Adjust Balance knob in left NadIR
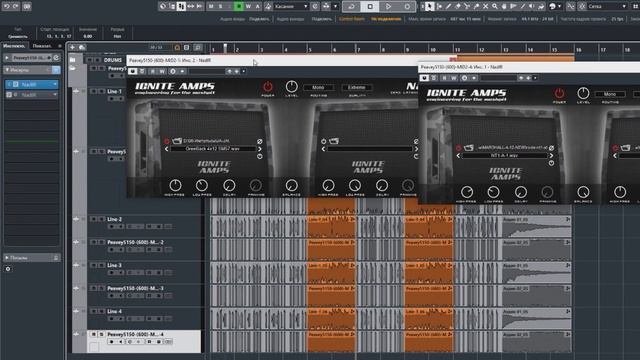This screenshot has width=640, height=360. pyautogui.click(x=291, y=185)
